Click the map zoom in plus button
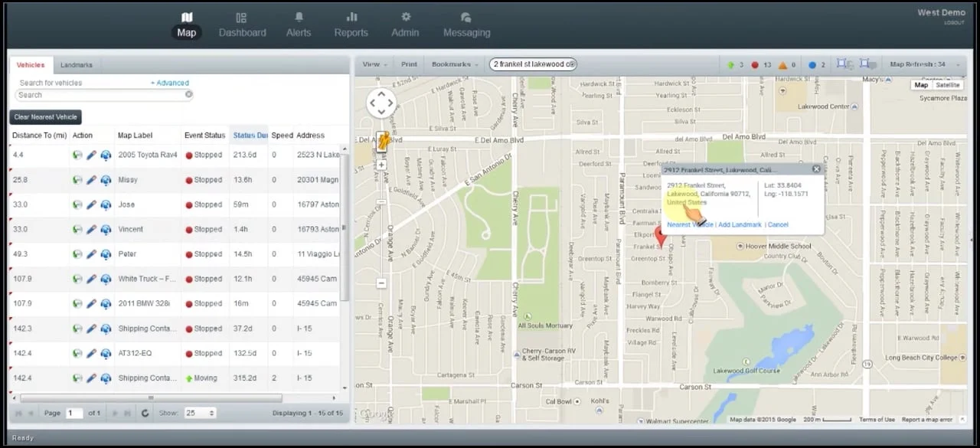The width and height of the screenshot is (980, 448). (x=381, y=165)
